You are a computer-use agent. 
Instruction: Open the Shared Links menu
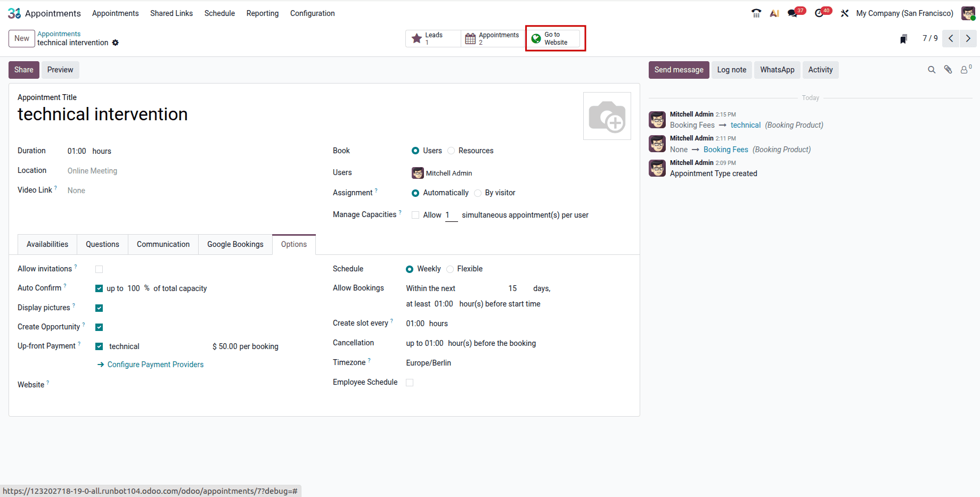(171, 13)
